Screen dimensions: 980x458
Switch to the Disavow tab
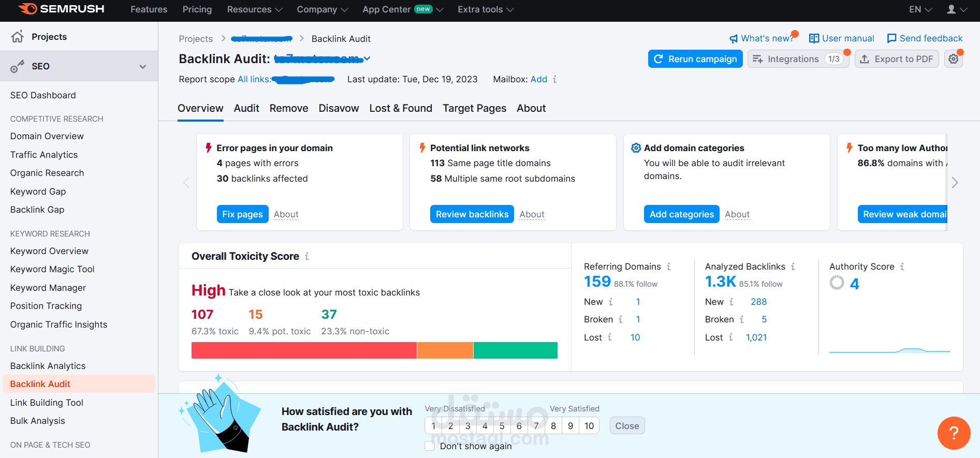coord(339,108)
